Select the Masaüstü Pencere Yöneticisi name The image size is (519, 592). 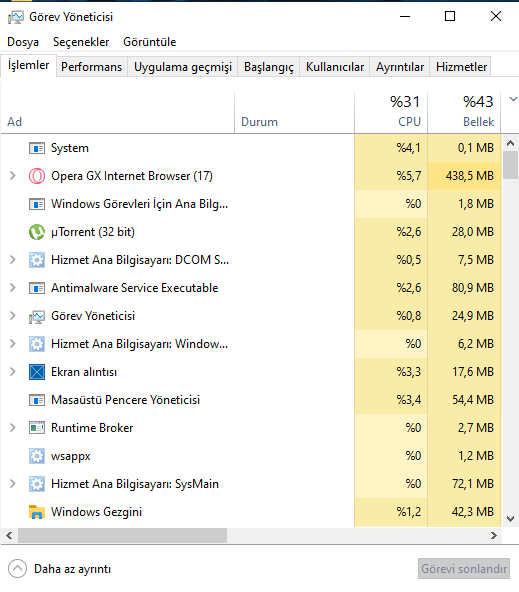pos(125,400)
